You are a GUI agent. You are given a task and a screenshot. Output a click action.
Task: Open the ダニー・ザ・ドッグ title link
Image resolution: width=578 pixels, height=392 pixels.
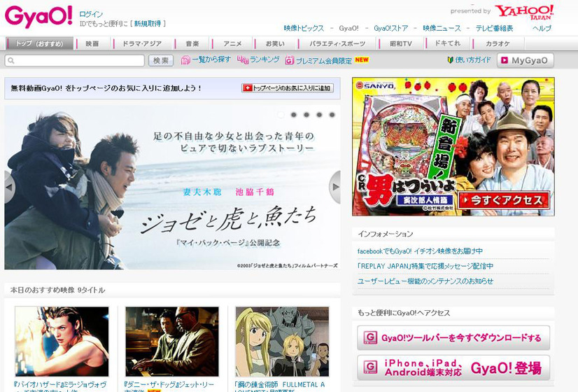coord(169,386)
